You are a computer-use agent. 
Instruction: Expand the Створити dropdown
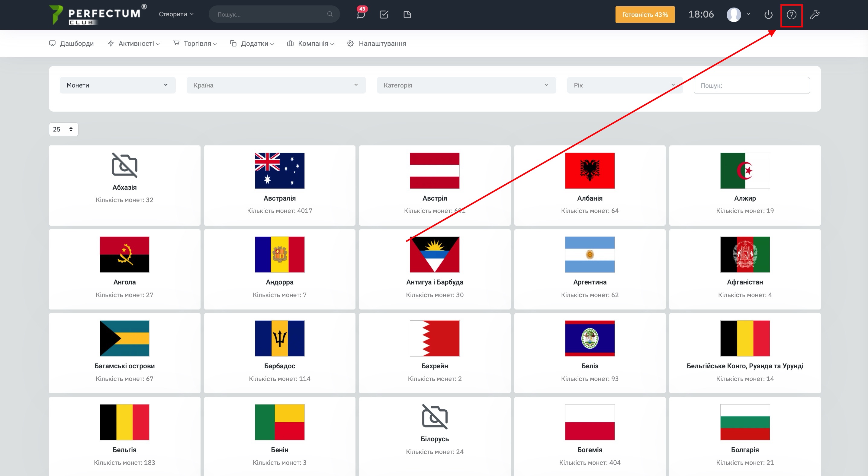[176, 14]
